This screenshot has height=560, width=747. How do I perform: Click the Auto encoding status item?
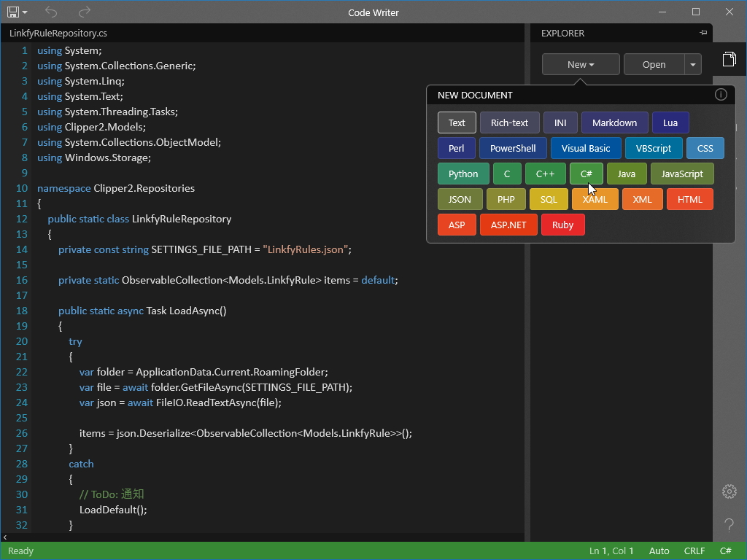click(x=659, y=551)
